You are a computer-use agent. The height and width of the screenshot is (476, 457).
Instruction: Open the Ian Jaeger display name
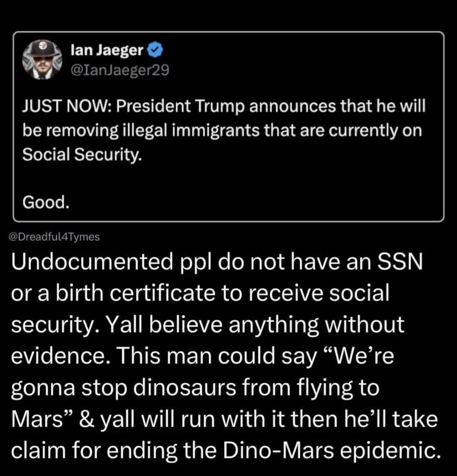click(106, 50)
